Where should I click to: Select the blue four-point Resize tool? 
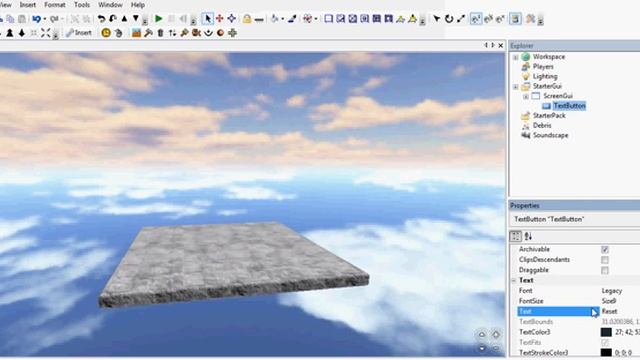tap(231, 18)
